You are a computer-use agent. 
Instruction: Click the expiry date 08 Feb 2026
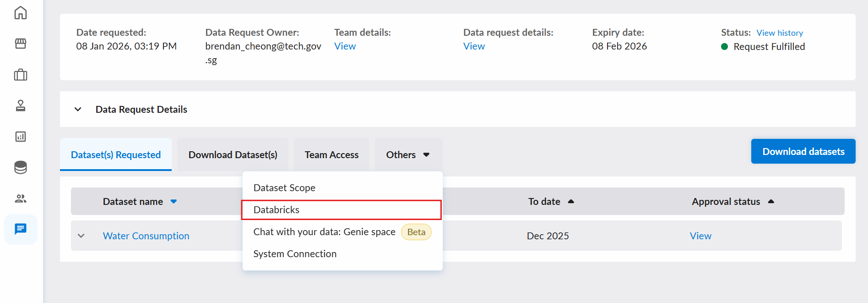pos(619,46)
